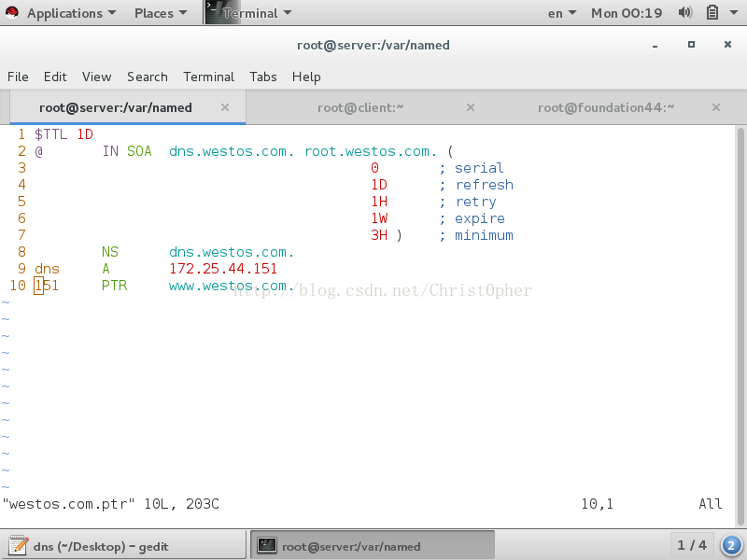Click the Red Hat logo icon
The height and width of the screenshot is (560, 747).
12,12
